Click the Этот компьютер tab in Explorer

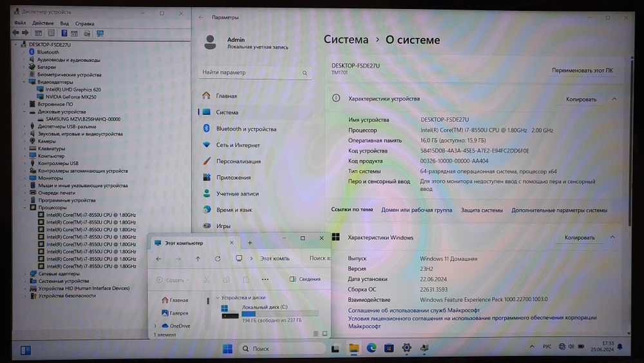point(193,243)
